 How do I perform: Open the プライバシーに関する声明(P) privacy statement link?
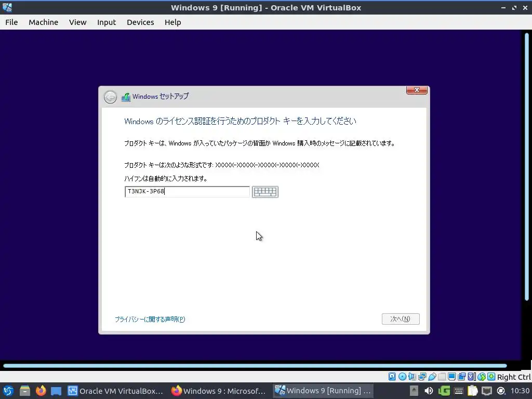coord(150,320)
